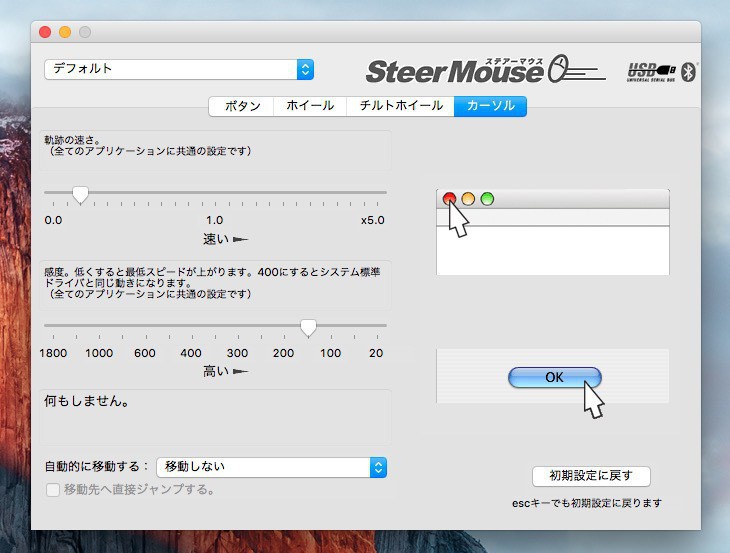Set the tracking speed slider at the 1.0 mark
This screenshot has height=553, width=730.
click(x=215, y=192)
